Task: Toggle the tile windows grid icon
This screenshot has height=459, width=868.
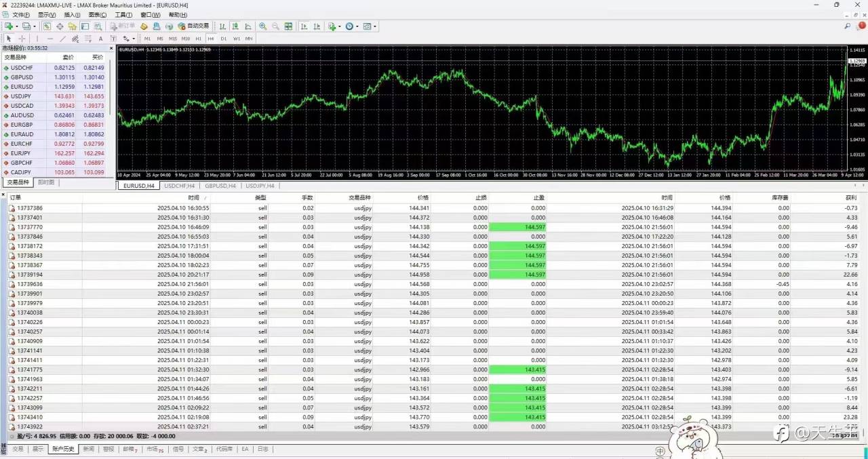Action: pyautogui.click(x=288, y=26)
